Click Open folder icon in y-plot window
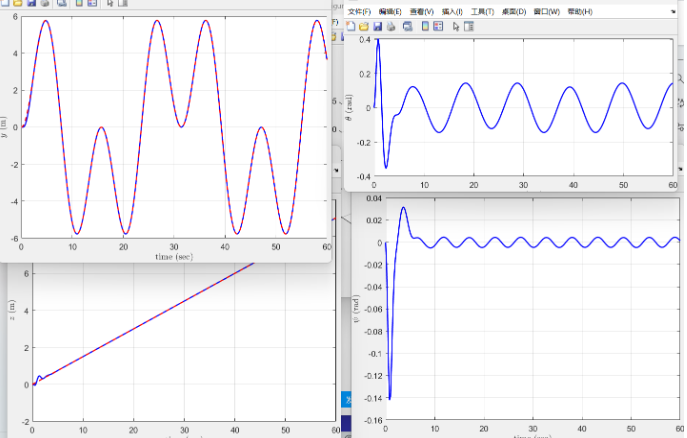The width and height of the screenshot is (687, 438). [18, 3]
